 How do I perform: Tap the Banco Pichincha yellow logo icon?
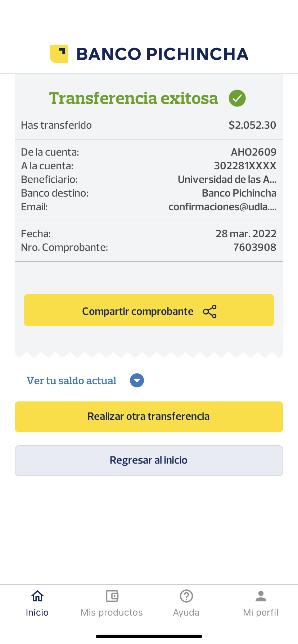(x=59, y=54)
